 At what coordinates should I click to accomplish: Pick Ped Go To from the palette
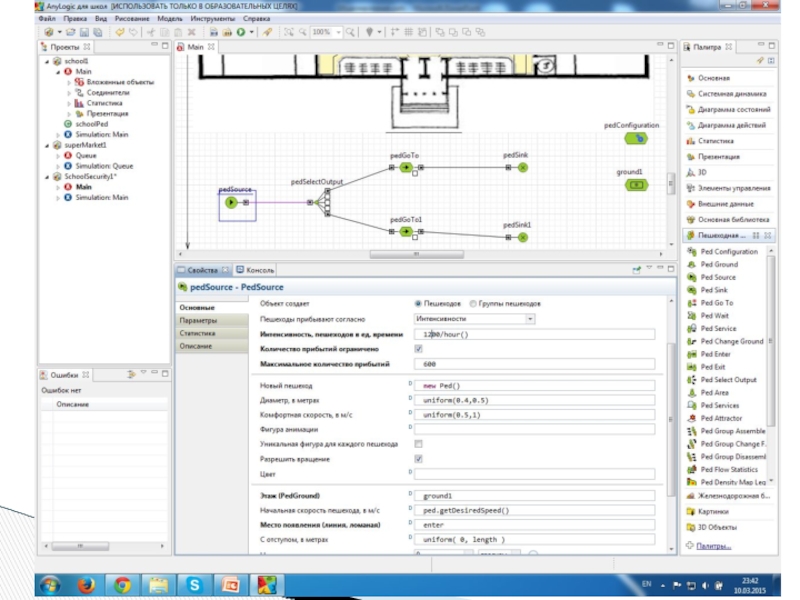click(716, 303)
